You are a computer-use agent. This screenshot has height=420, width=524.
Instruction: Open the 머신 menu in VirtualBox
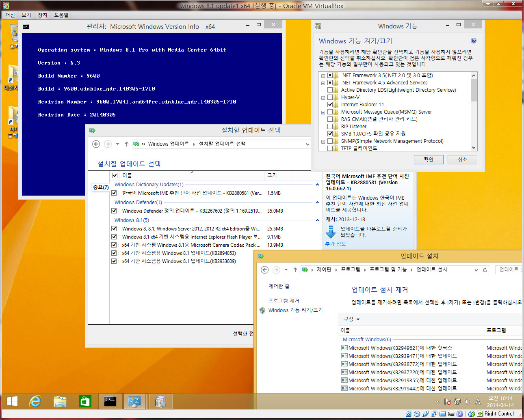[x=10, y=15]
